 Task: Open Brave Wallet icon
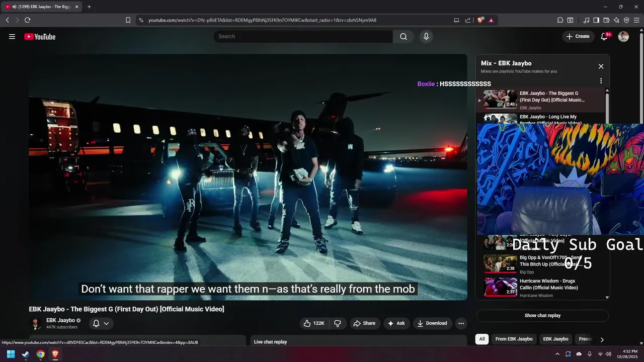pyautogui.click(x=606, y=20)
